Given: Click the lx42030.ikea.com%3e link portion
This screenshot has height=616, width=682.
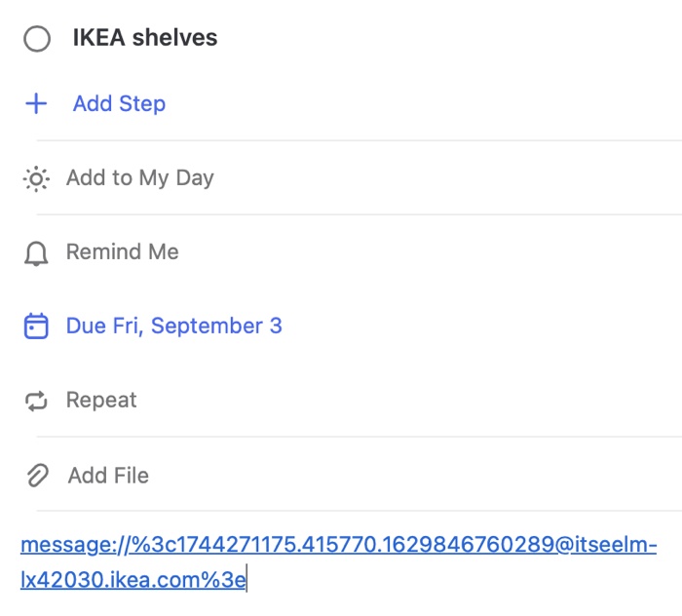Looking at the screenshot, I should [x=133, y=580].
